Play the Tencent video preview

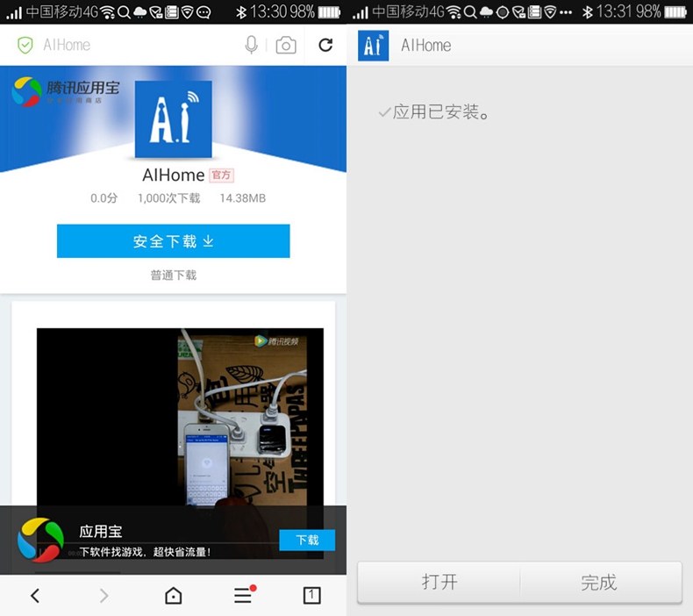click(180, 421)
